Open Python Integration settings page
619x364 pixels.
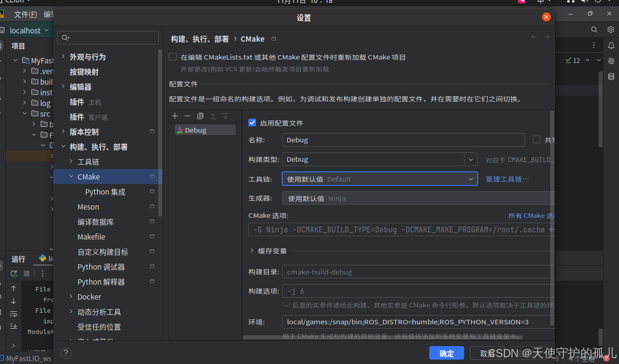[105, 192]
